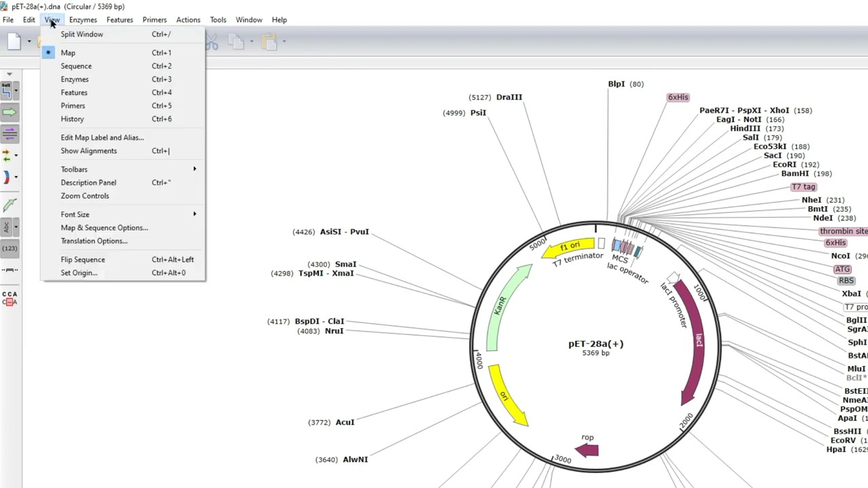This screenshot has height=488, width=868.
Task: Click the greyed-out paste toolbar icon
Action: 270,42
